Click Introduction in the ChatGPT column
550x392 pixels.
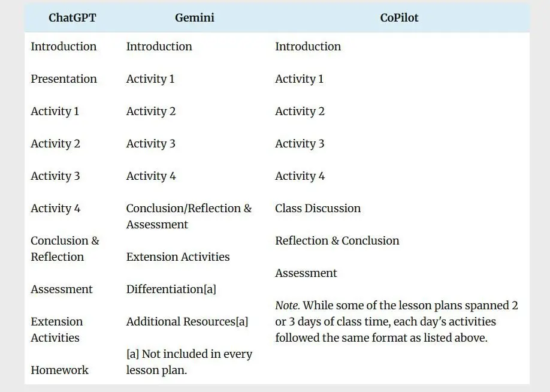point(64,46)
